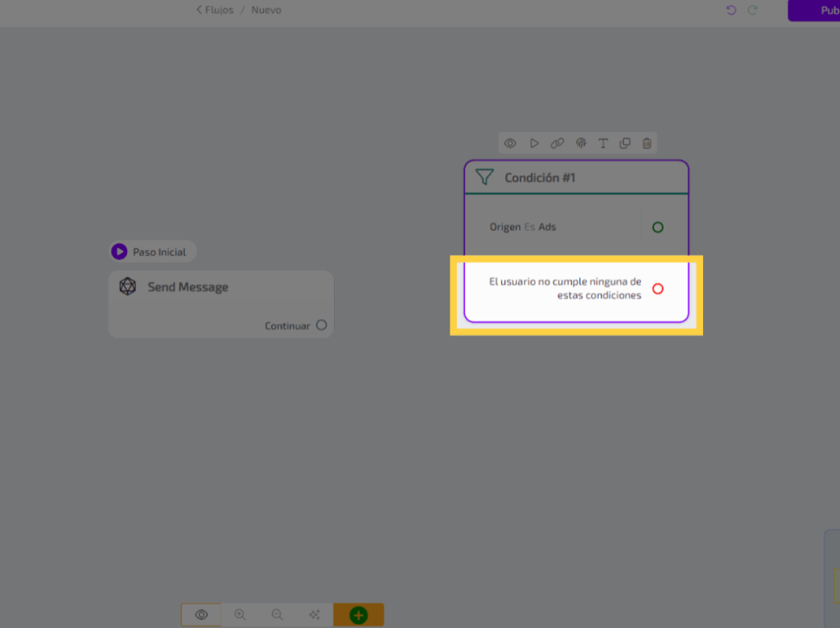The image size is (840, 628).
Task: Click the red no-match condition connector
Action: click(x=658, y=289)
